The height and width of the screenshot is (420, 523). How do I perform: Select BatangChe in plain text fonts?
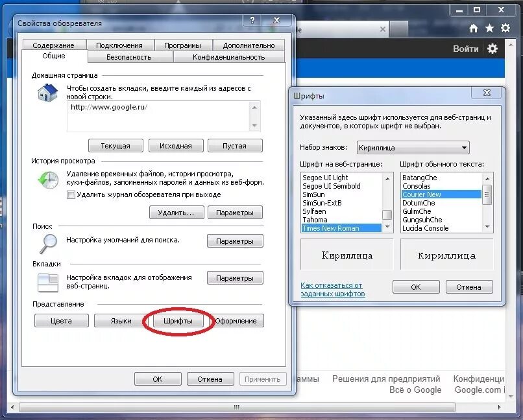pyautogui.click(x=441, y=178)
